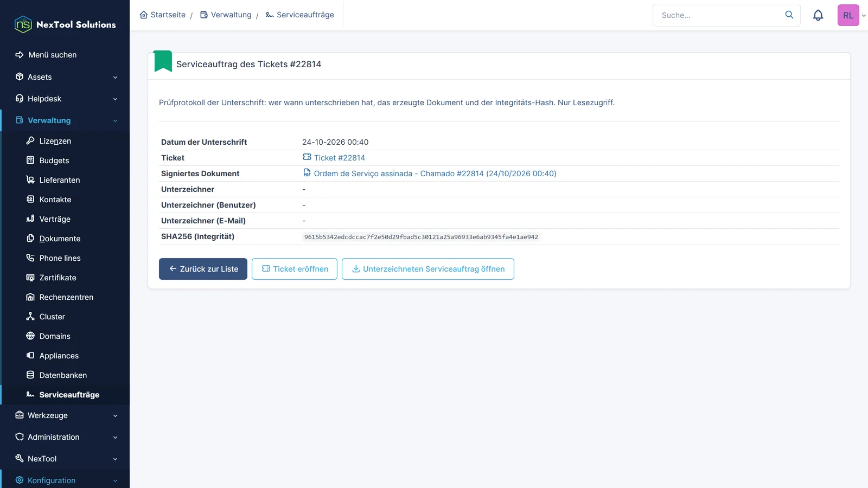Click the Zurück zur Liste button
This screenshot has height=488, width=868.
[203, 269]
